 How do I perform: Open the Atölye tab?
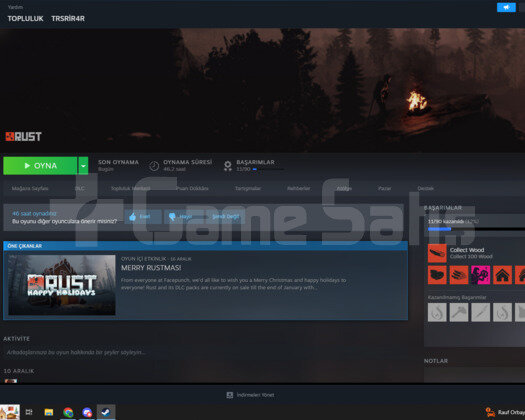tap(344, 189)
